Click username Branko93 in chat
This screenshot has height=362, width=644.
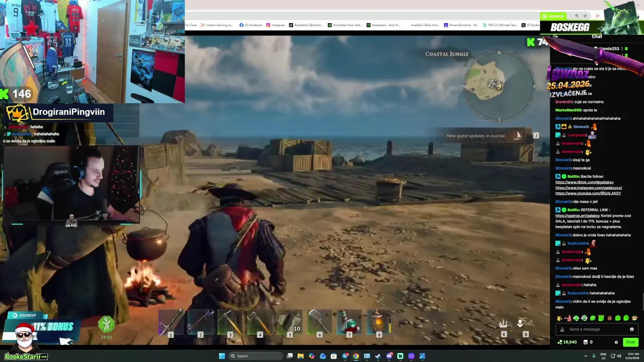[x=563, y=102]
